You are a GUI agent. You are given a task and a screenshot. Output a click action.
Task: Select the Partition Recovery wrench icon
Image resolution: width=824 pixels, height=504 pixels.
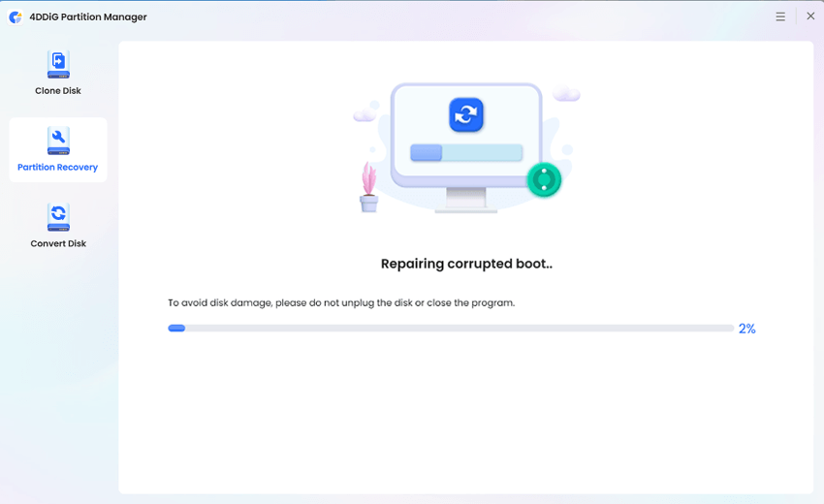click(58, 141)
